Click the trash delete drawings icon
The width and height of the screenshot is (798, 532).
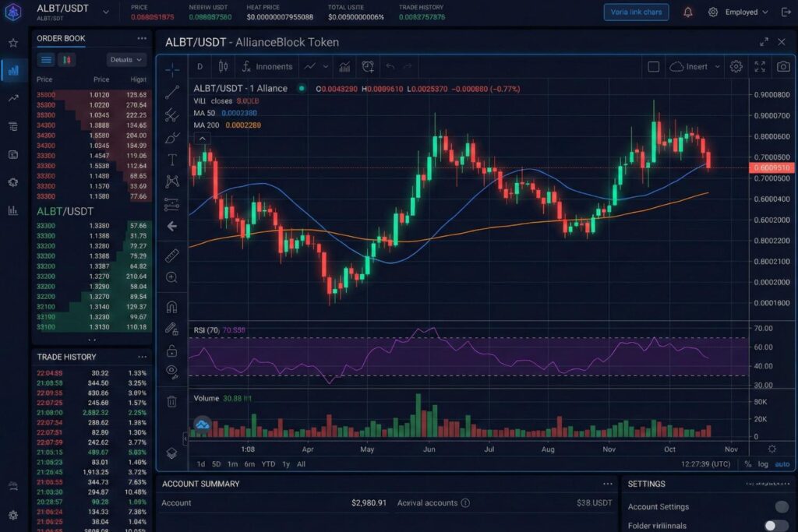(172, 401)
